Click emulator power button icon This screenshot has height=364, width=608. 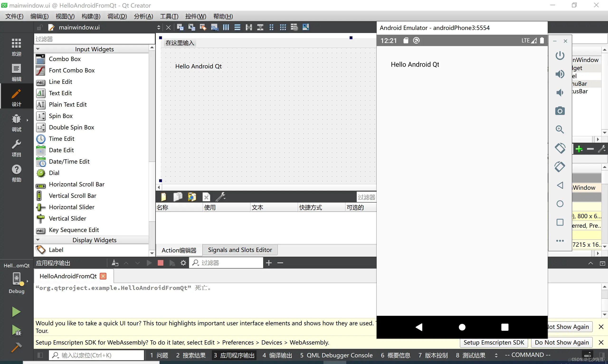tap(560, 56)
